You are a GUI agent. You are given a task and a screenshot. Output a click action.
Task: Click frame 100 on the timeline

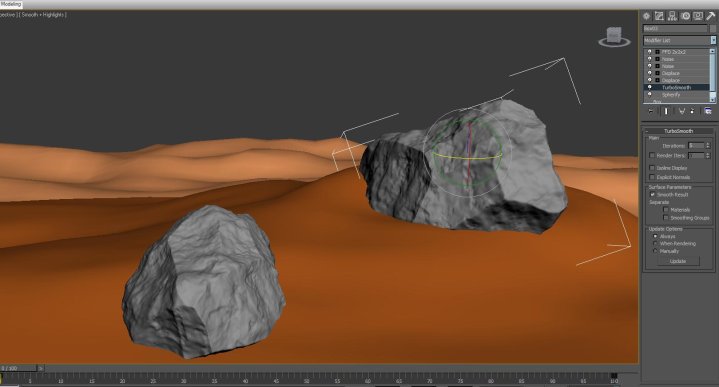click(614, 381)
